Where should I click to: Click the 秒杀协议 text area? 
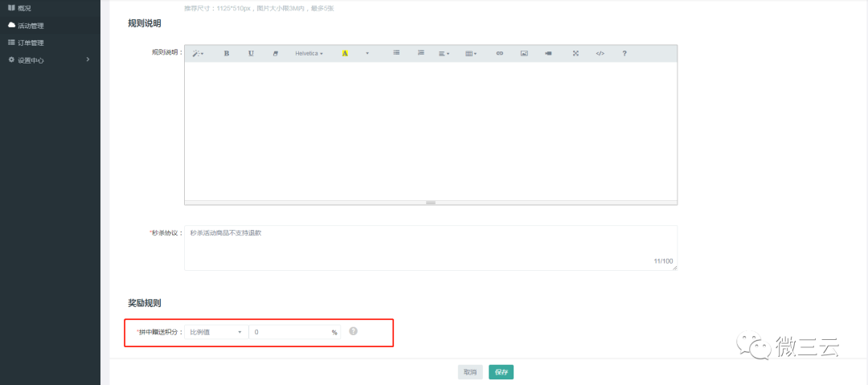coord(431,248)
